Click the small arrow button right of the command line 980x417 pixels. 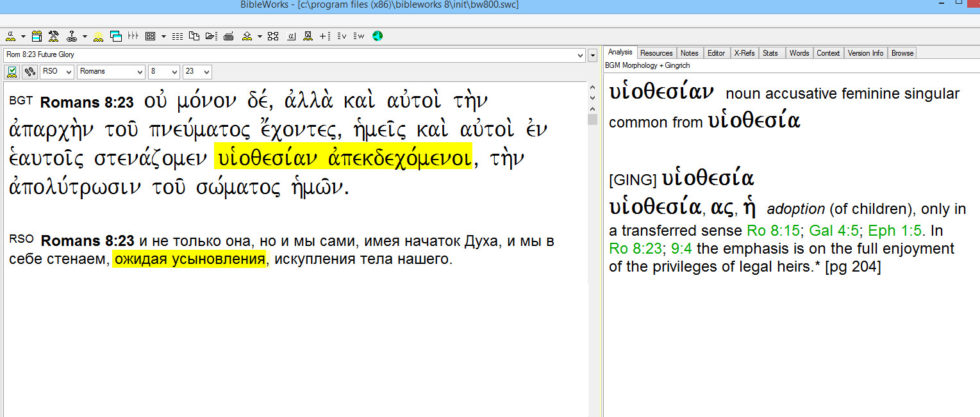point(593,55)
